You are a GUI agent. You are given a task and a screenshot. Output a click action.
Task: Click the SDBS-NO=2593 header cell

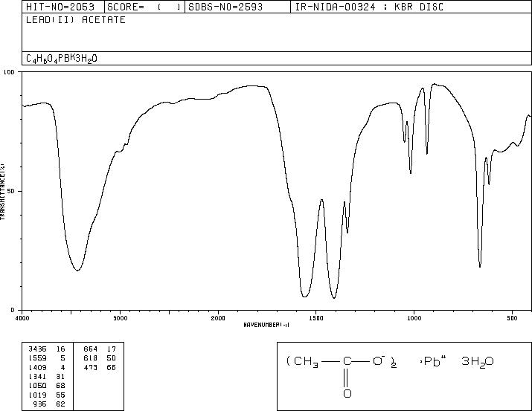pos(225,7)
